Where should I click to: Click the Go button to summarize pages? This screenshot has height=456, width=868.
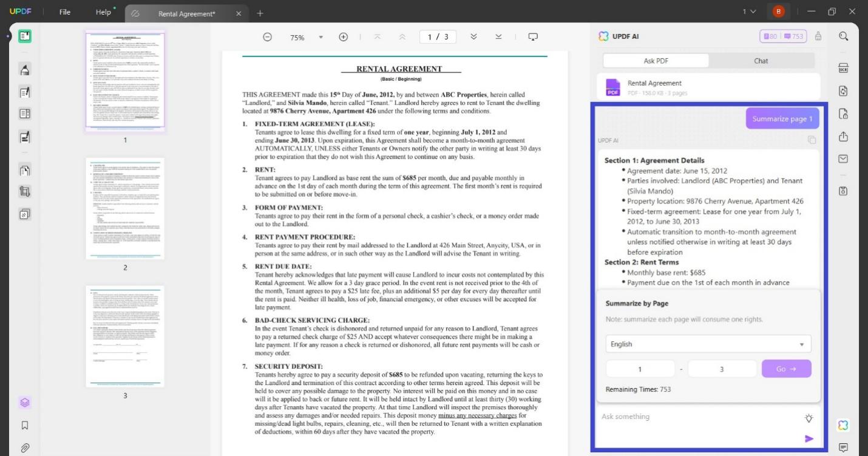786,369
